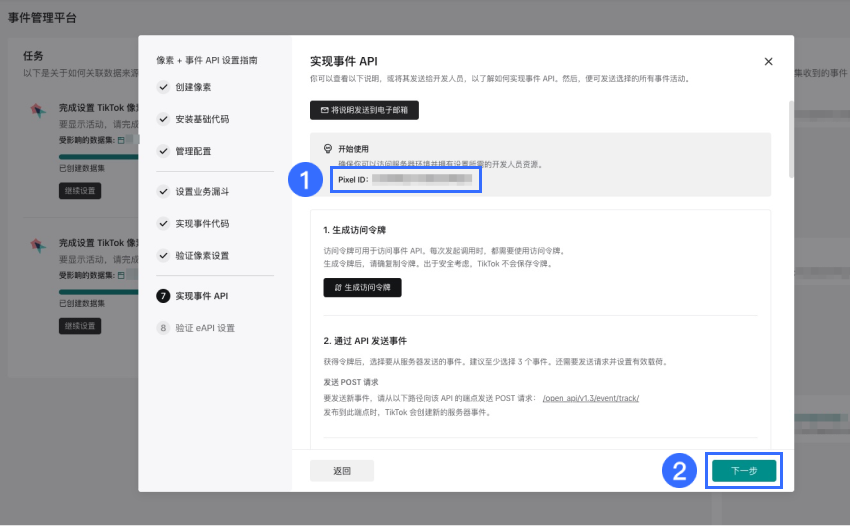
Task: Click the dialog's vertical scrollbar
Action: [x=791, y=139]
